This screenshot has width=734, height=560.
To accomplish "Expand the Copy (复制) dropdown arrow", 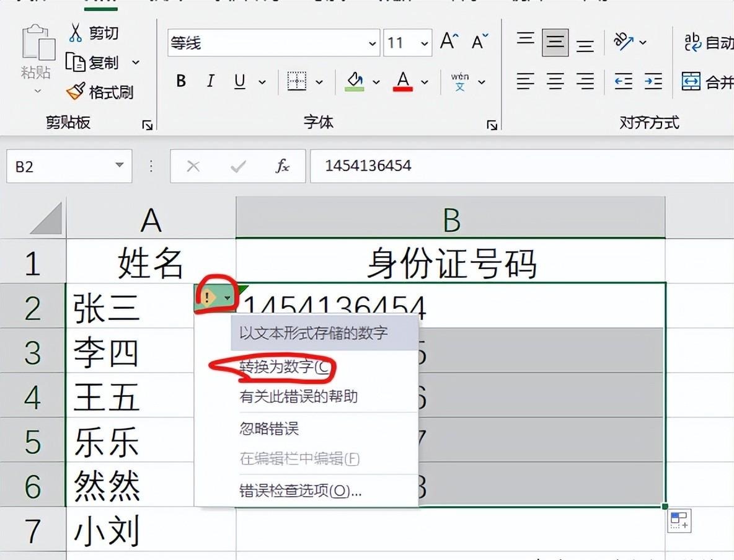I will 136,62.
